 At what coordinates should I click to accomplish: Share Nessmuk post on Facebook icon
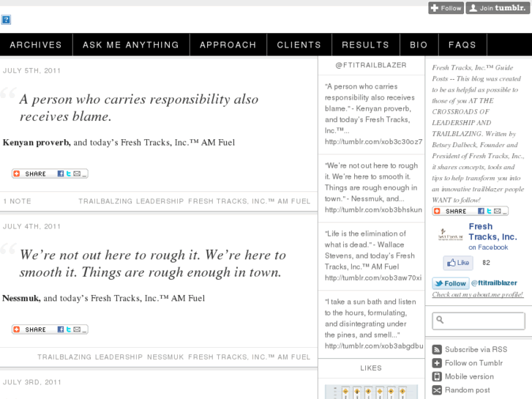(x=61, y=329)
